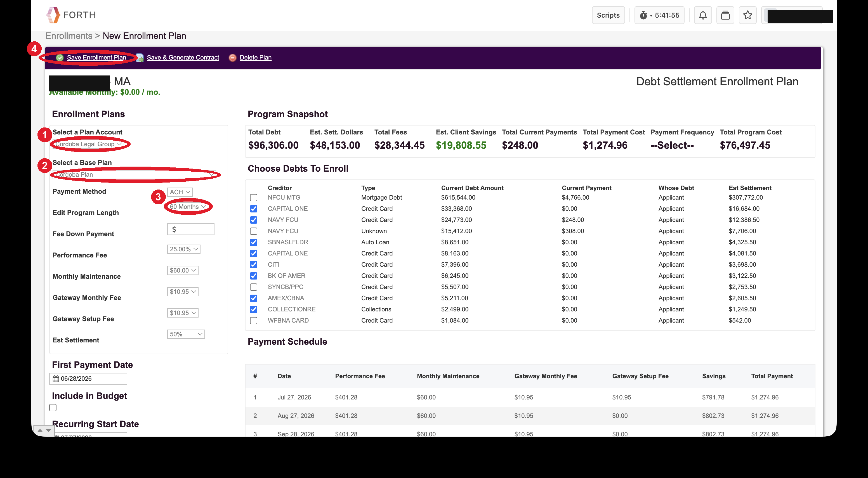Screen dimensions: 868x478
Task: Uncheck the CAPITAL ONE $33,368.00 debt
Action: (254, 209)
